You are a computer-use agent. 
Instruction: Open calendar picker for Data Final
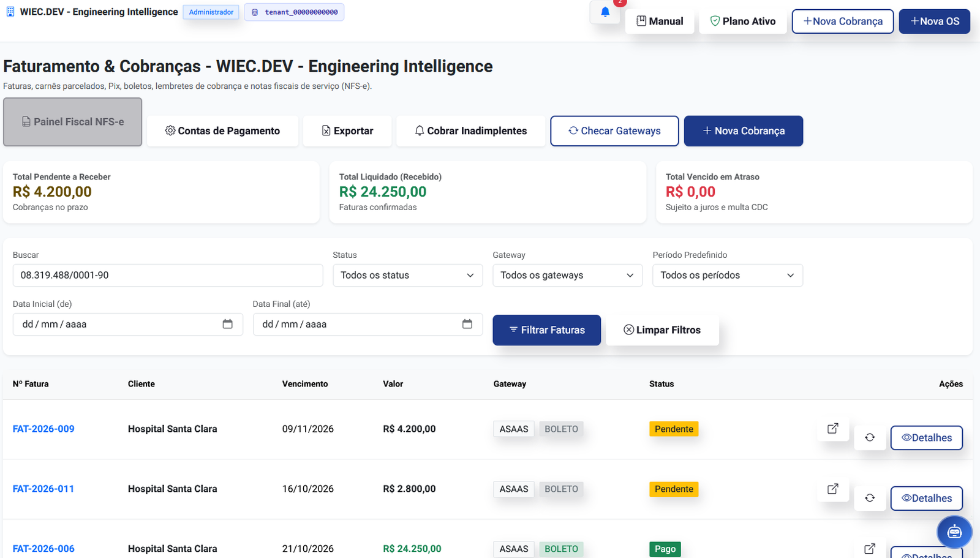pos(467,324)
